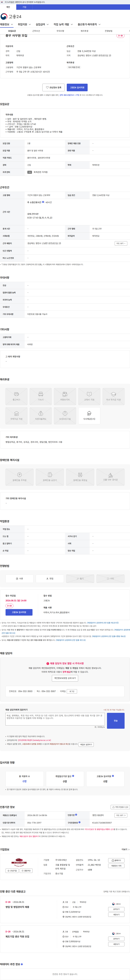Click the 소정근로시간 info icon

point(43,202)
